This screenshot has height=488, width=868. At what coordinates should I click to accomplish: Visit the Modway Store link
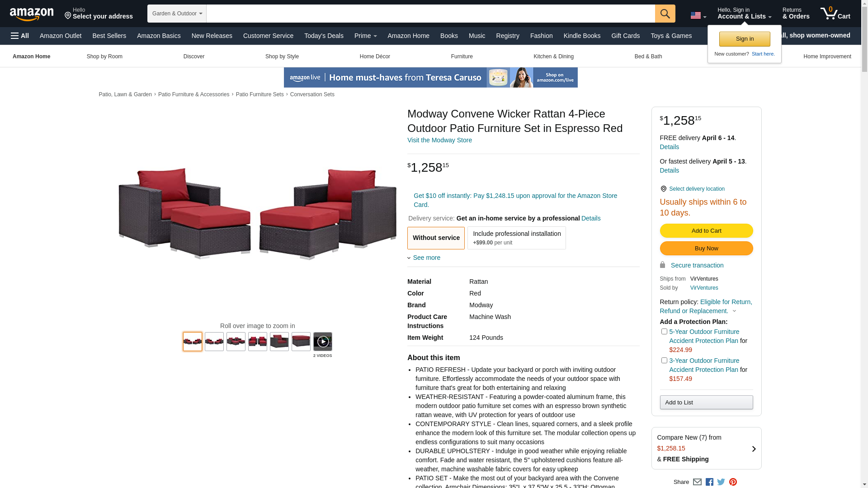(x=439, y=140)
